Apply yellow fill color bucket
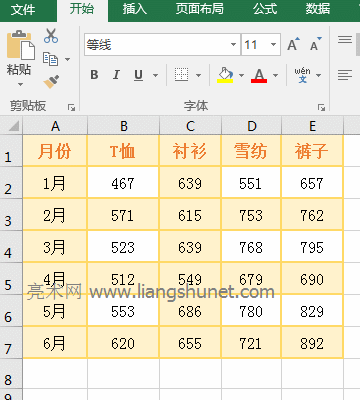Screen dimensions: 360x400 coord(225,75)
